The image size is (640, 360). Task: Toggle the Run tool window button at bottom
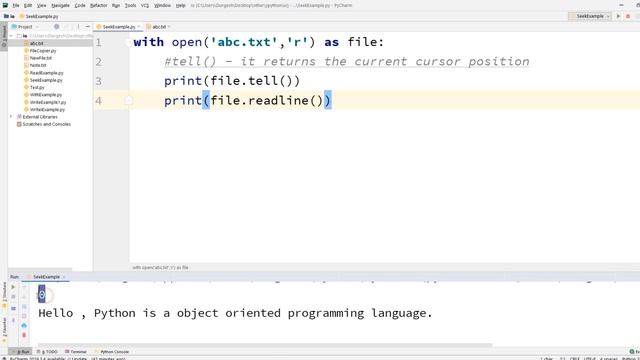pos(20,351)
